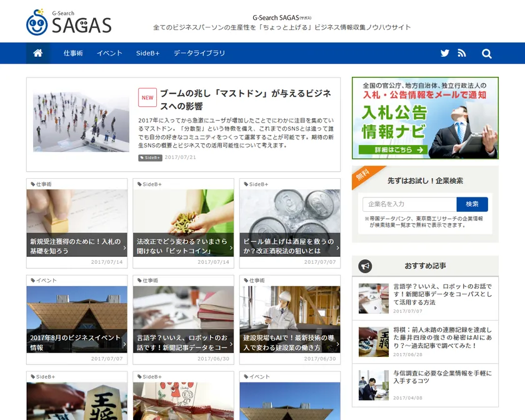The height and width of the screenshot is (420, 525).
Task: Select the SideB+ navigation item
Action: [147, 53]
